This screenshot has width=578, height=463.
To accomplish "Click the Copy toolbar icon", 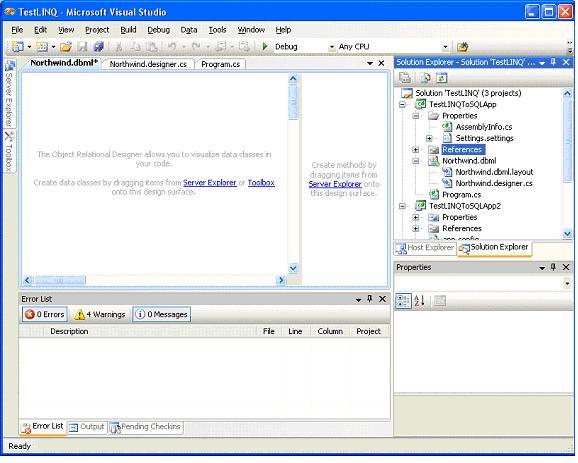I will coord(135,47).
